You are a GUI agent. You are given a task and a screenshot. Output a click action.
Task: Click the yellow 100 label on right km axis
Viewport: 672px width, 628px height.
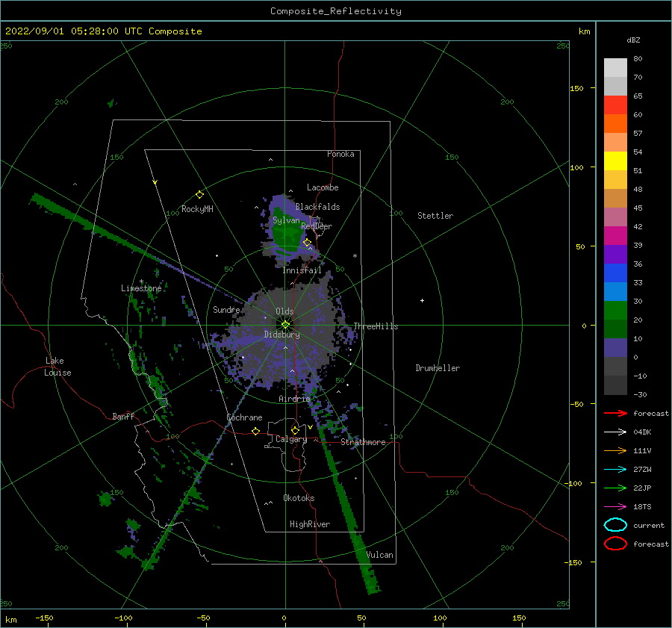coord(576,167)
